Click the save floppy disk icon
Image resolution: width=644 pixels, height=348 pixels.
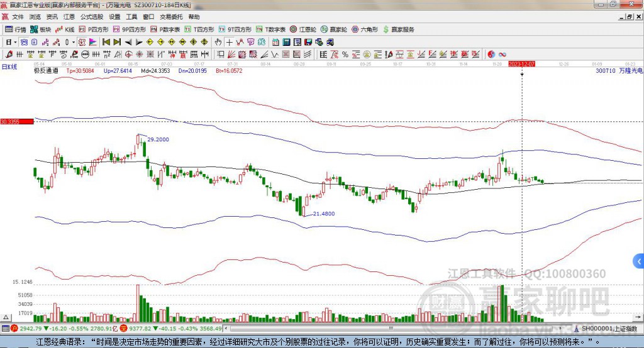[x=308, y=42]
